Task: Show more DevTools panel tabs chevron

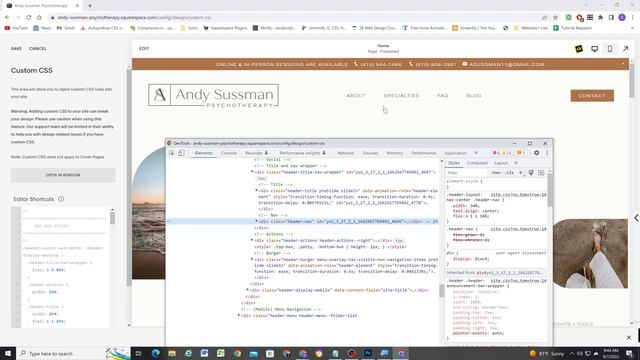Action: pyautogui.click(x=476, y=153)
